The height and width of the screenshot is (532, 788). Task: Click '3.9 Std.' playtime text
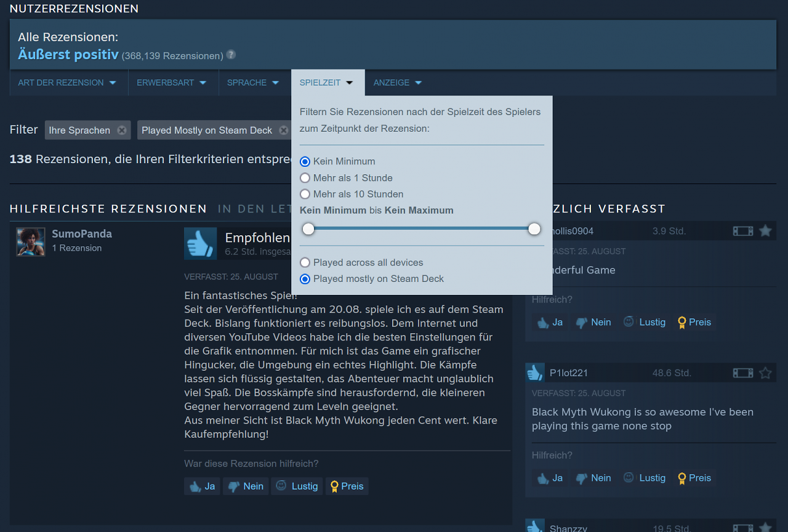coord(669,231)
